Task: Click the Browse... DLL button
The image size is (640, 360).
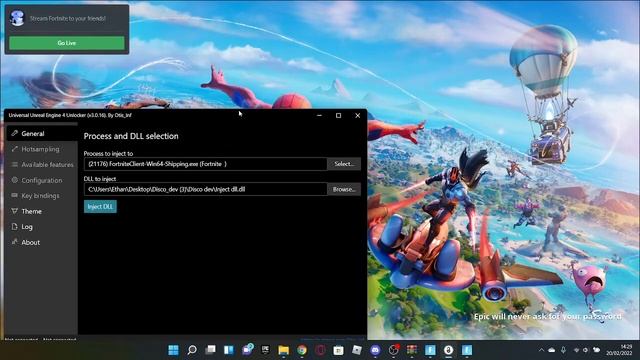Action: tap(344, 189)
